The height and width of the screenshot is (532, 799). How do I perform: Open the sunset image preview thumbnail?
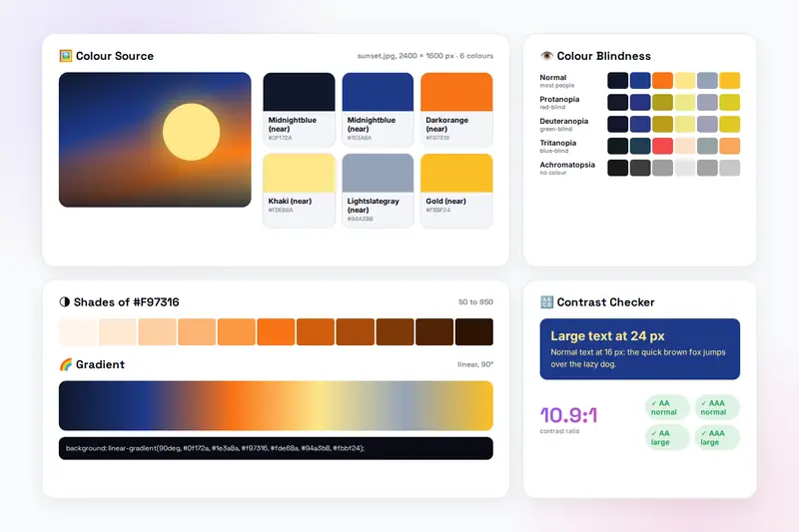tap(155, 140)
